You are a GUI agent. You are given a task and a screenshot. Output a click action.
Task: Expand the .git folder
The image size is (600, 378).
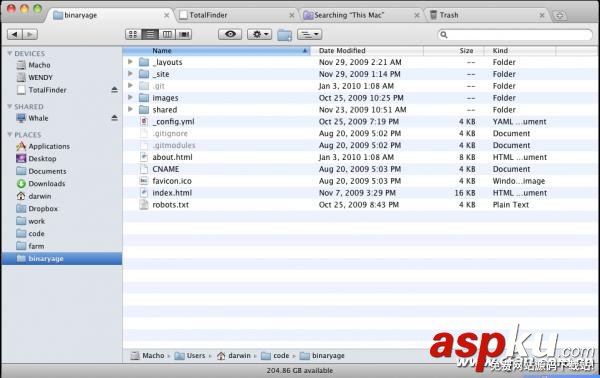pyautogui.click(x=130, y=85)
